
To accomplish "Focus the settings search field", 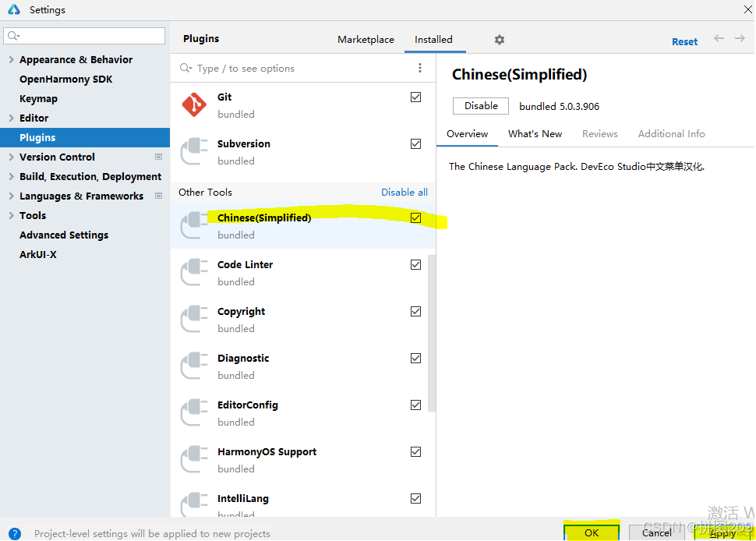I will (84, 36).
